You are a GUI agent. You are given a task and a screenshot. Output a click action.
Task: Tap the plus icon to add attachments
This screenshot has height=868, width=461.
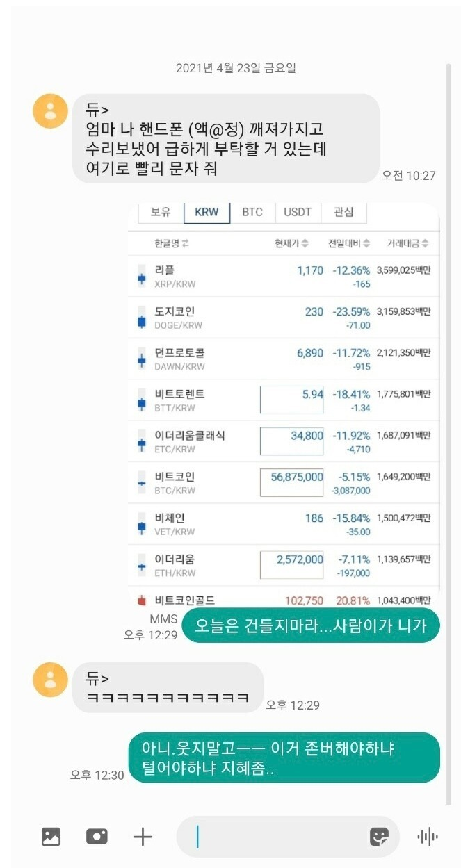(143, 837)
